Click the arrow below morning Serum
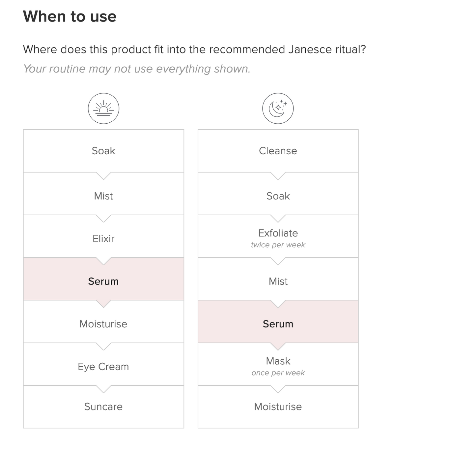 (103, 304)
